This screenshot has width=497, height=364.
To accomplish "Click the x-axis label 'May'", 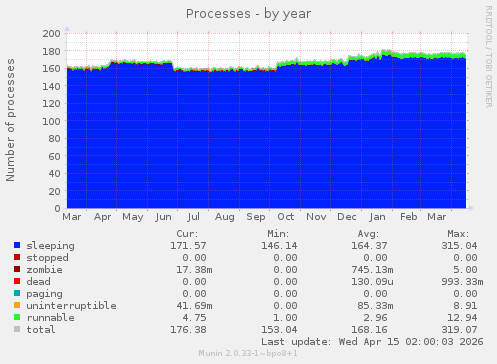I will [133, 217].
